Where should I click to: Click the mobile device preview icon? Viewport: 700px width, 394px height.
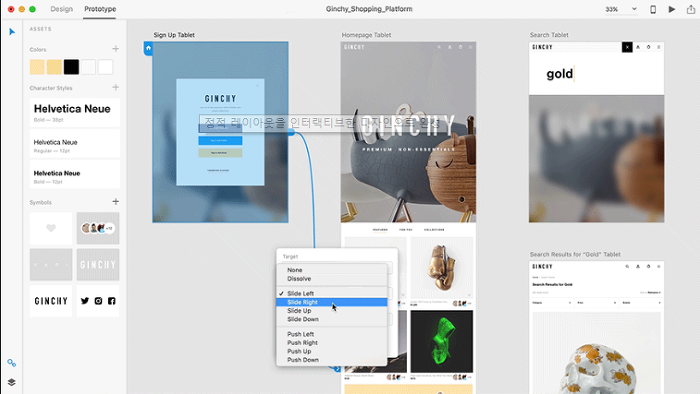pyautogui.click(x=653, y=9)
